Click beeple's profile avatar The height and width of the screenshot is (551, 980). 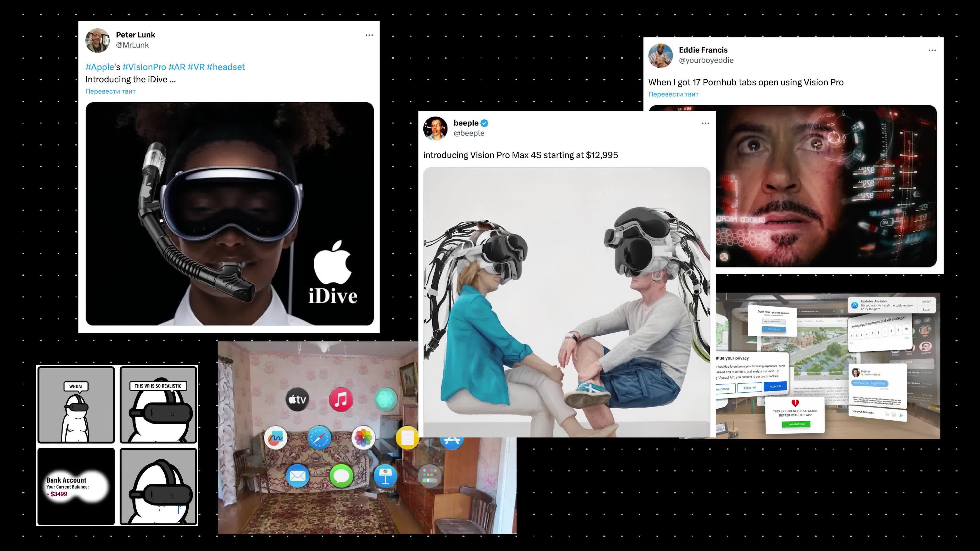pyautogui.click(x=435, y=128)
